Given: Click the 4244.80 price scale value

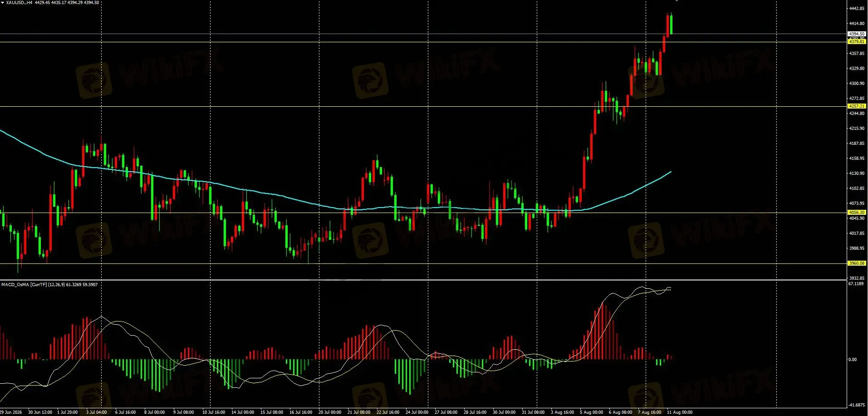Looking at the screenshot, I should [x=857, y=114].
